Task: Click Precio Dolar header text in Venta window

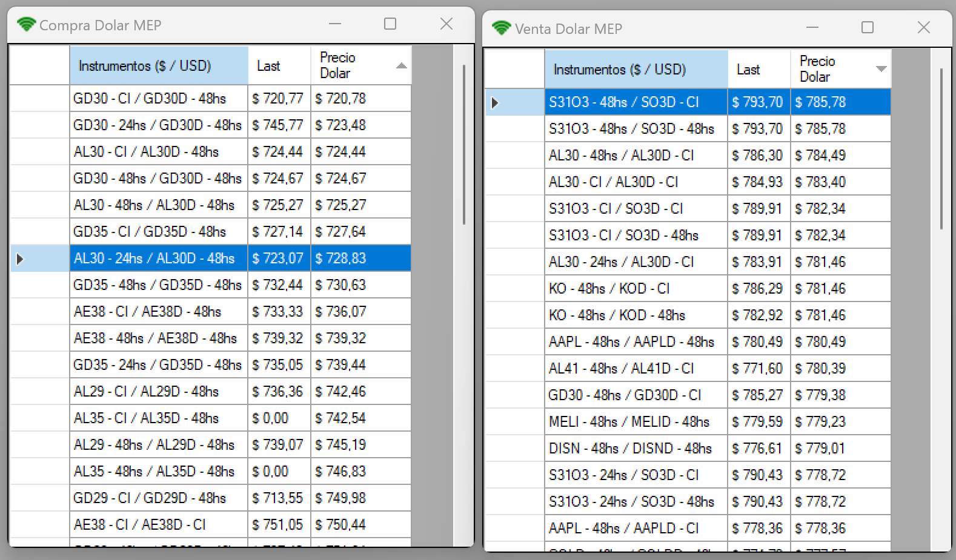Action: pyautogui.click(x=817, y=69)
